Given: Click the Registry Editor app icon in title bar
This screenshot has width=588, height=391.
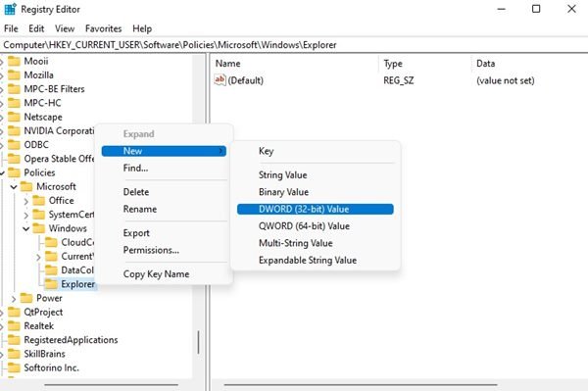Looking at the screenshot, I should click(10, 10).
